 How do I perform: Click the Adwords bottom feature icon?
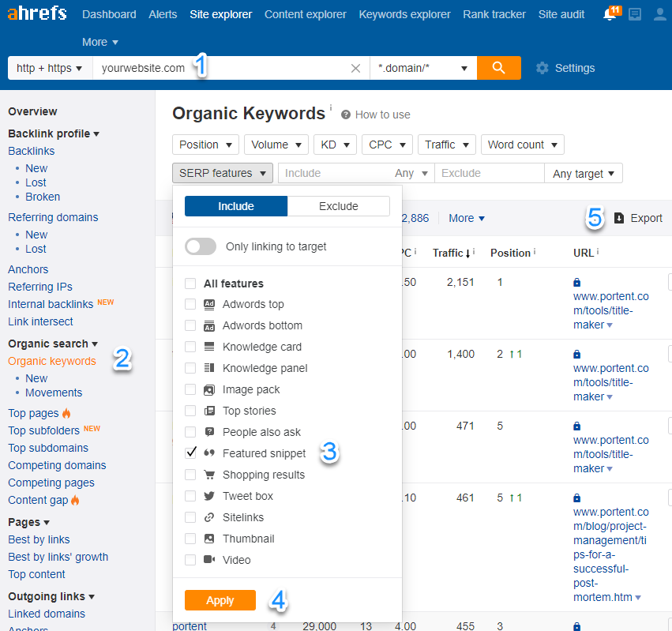coord(209,326)
